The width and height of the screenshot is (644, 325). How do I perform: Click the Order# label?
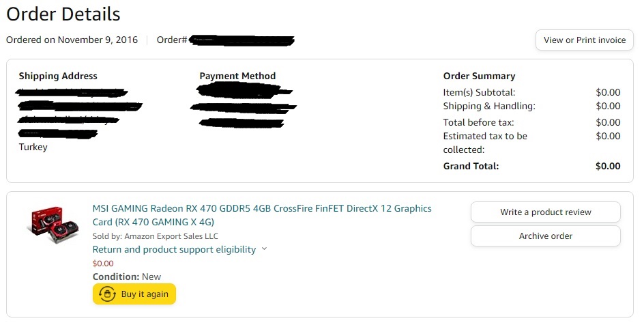click(172, 40)
